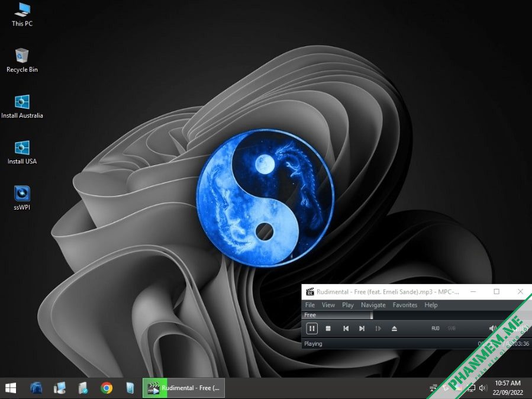
Task: Open the File menu
Action: [309, 305]
